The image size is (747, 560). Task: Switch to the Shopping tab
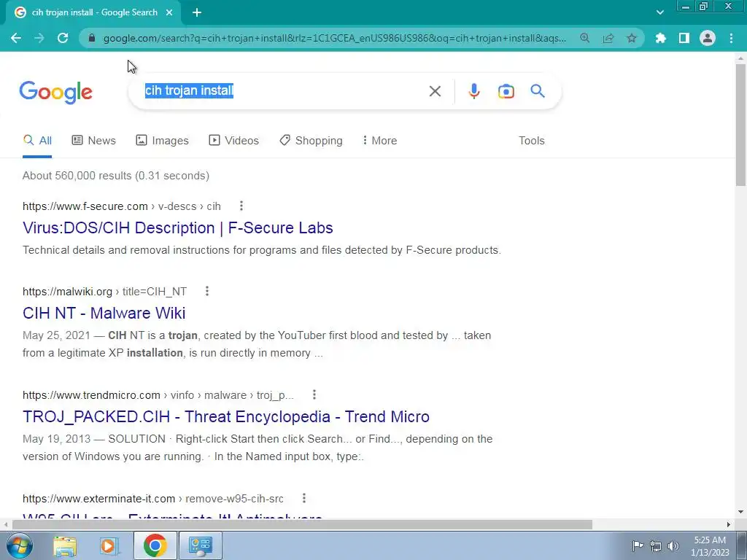[x=311, y=141]
